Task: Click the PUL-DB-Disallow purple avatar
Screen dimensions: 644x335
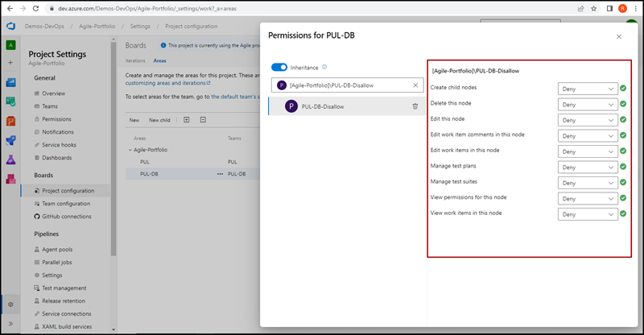Action: pos(291,106)
